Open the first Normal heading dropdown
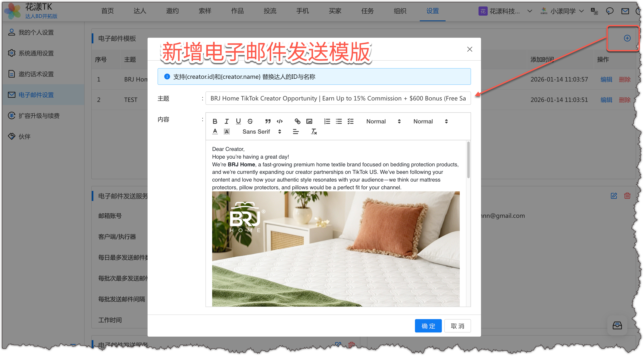 click(x=383, y=122)
